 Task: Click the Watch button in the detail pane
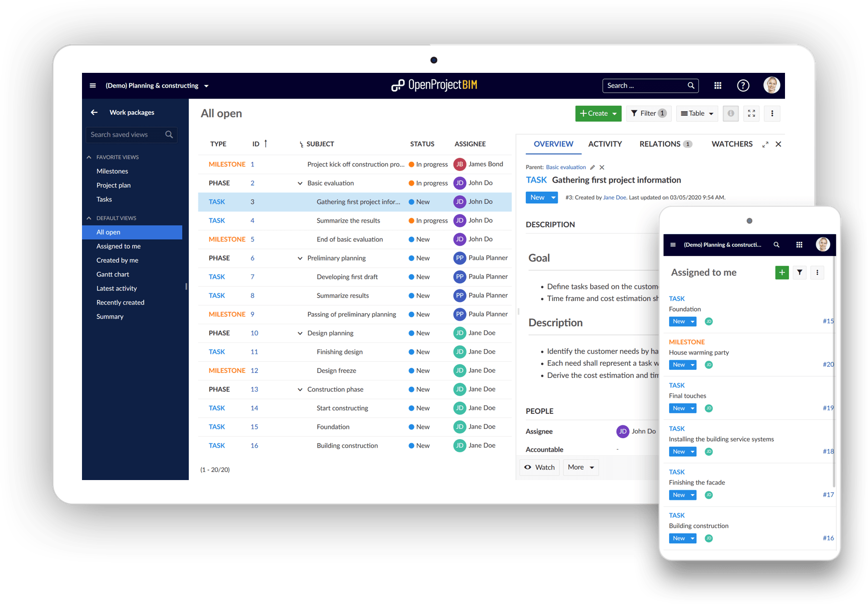(539, 467)
